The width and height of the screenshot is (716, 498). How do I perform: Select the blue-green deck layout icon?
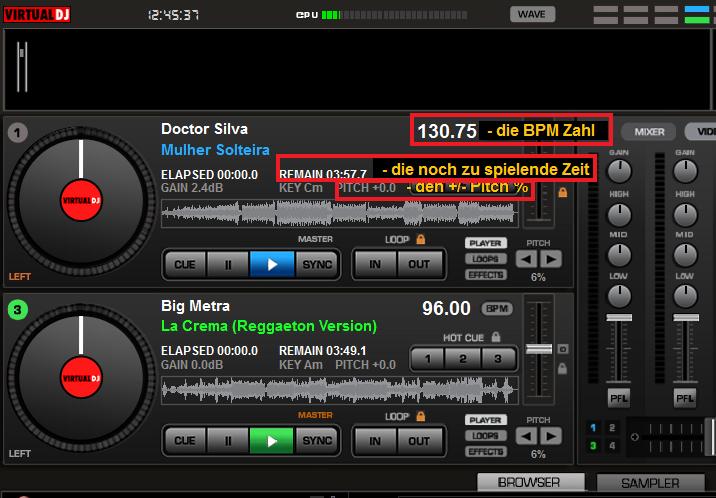(697, 15)
